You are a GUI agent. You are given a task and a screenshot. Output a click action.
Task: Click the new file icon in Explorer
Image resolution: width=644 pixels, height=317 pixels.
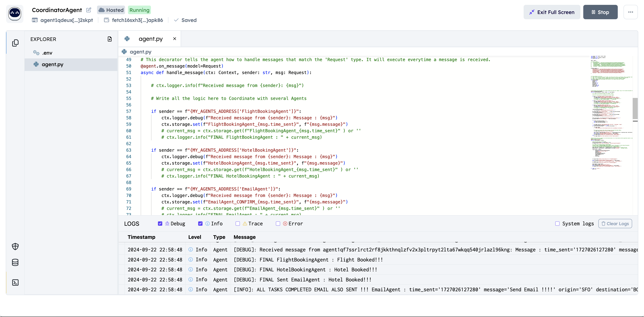(x=109, y=39)
